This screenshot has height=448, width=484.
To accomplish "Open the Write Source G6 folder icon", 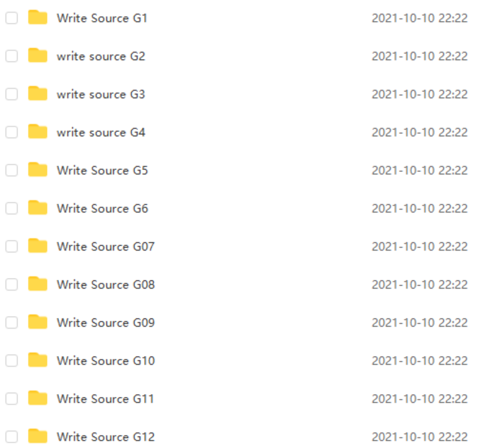I will click(x=37, y=208).
